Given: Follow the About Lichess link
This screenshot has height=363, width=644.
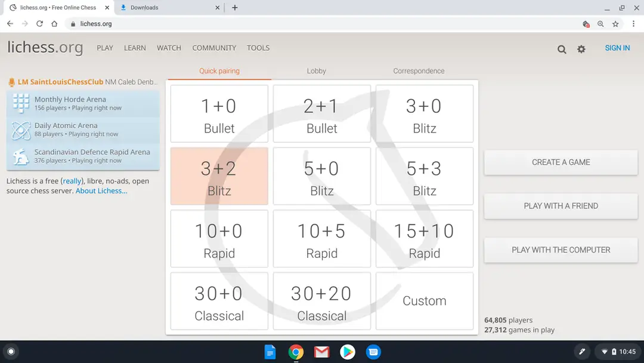Looking at the screenshot, I should (101, 190).
